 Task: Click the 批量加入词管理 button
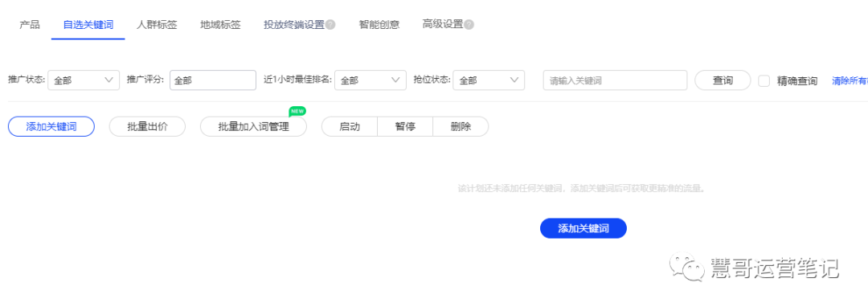click(x=253, y=127)
